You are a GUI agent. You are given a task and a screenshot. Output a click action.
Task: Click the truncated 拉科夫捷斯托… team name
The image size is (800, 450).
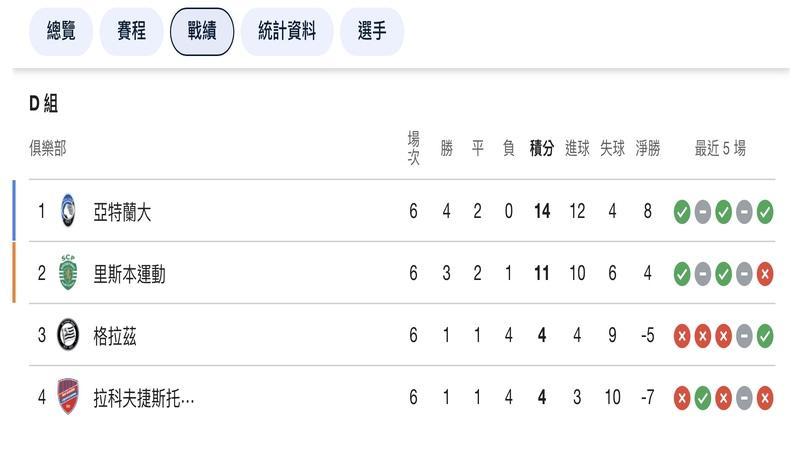point(143,398)
